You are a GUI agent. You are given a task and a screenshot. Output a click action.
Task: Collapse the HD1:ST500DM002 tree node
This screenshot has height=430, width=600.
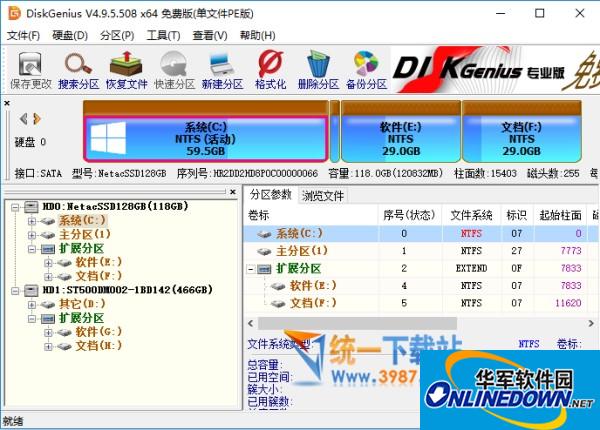(x=15, y=291)
